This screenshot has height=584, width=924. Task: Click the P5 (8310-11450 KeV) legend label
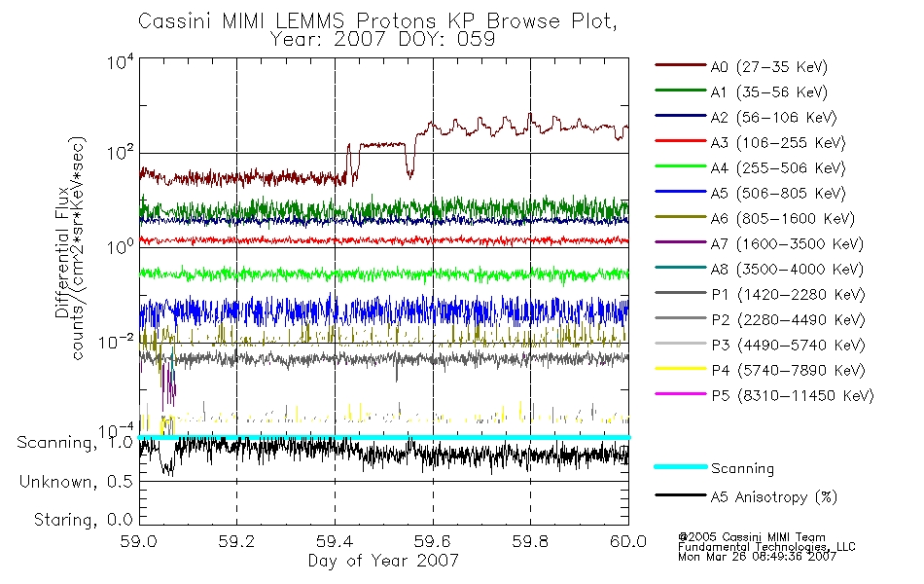793,396
